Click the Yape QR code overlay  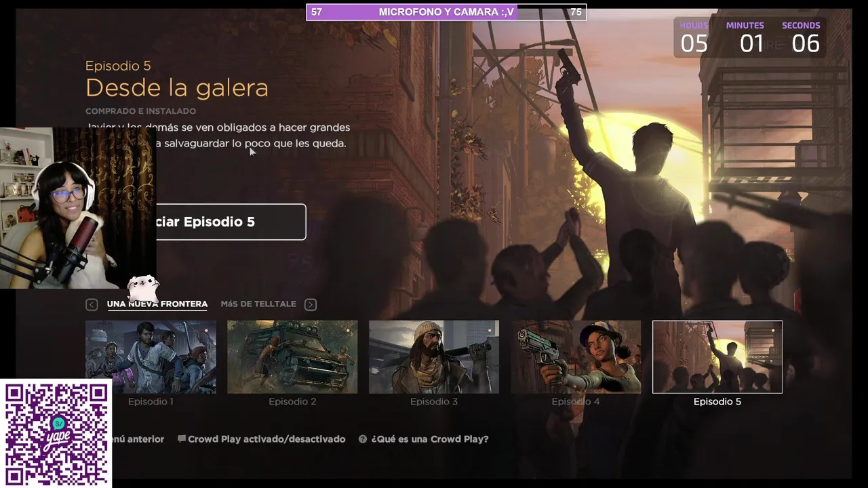56,434
